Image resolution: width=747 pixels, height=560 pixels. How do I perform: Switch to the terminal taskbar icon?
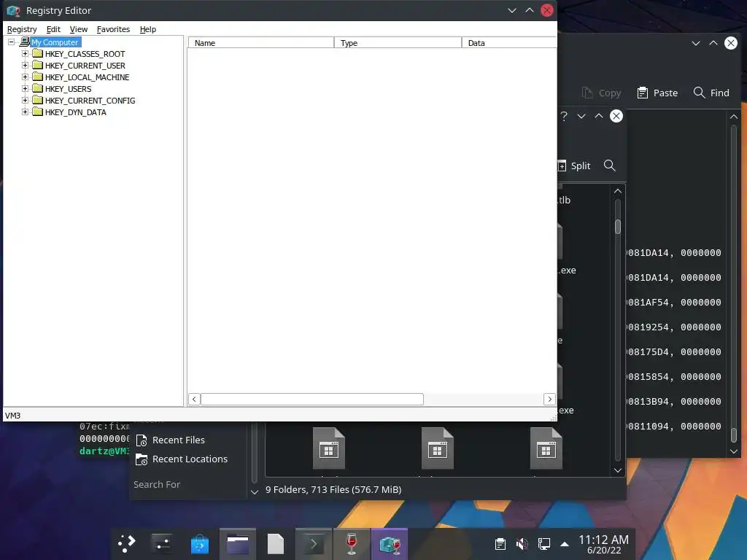[x=314, y=543]
